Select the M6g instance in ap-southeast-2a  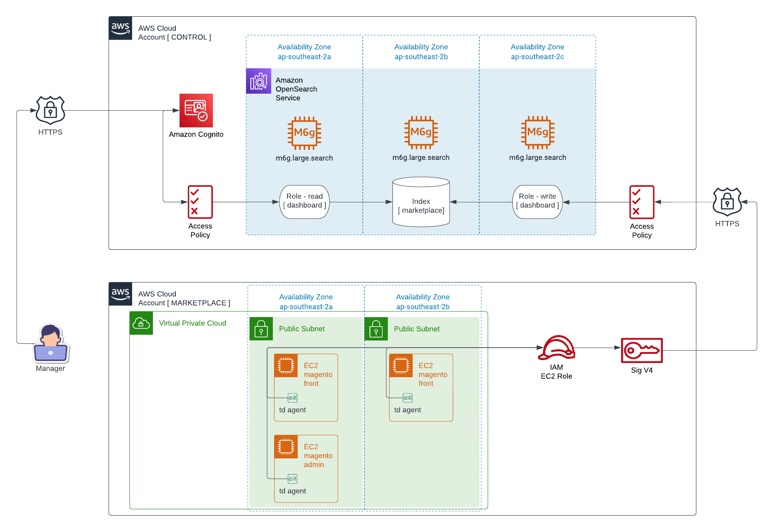pyautogui.click(x=304, y=133)
